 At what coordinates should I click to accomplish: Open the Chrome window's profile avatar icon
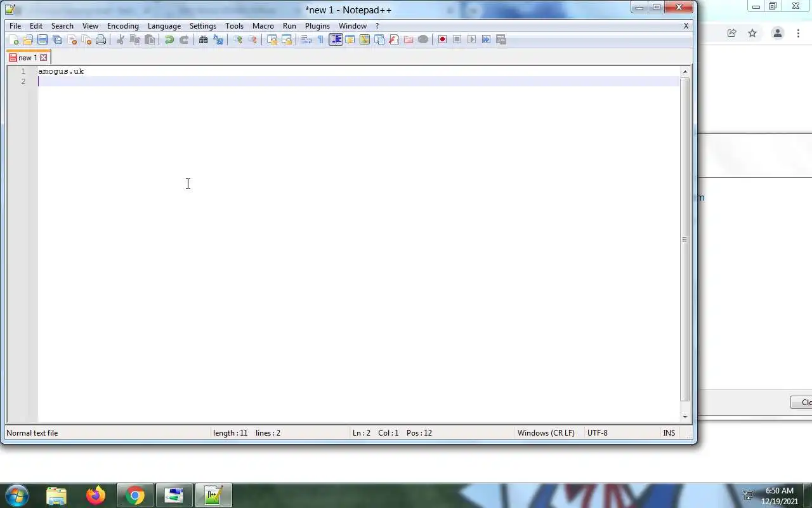click(777, 33)
